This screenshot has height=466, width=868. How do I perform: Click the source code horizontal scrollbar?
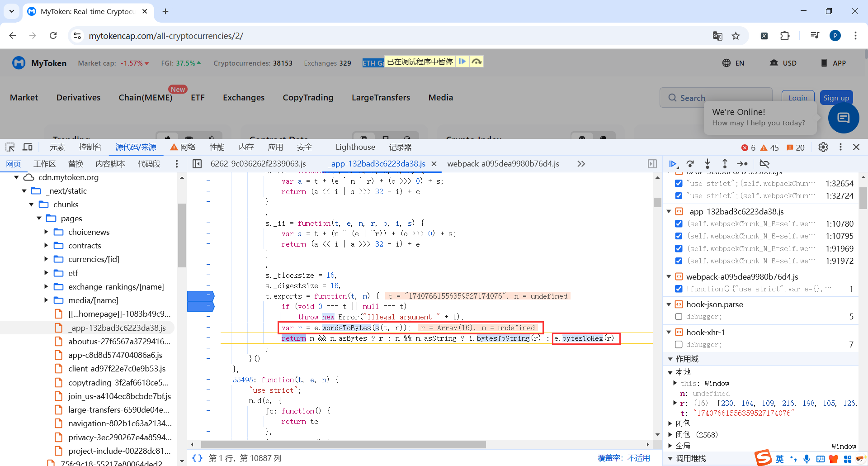coord(344,445)
